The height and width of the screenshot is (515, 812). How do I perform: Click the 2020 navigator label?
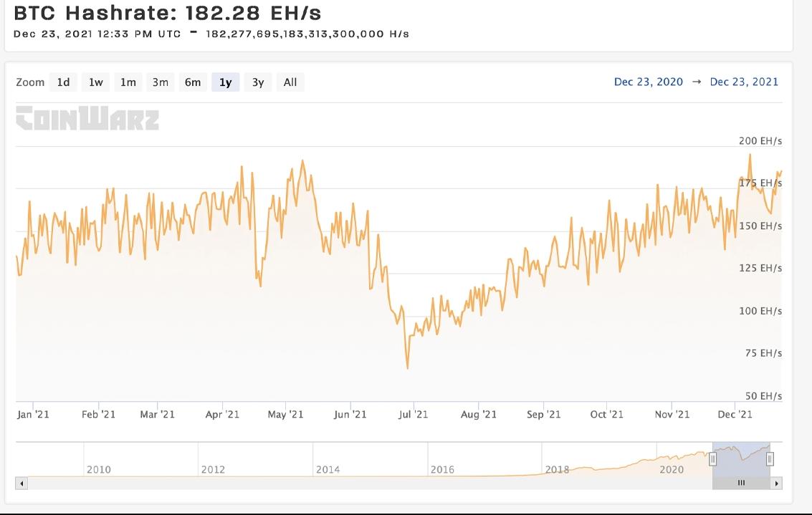point(672,469)
